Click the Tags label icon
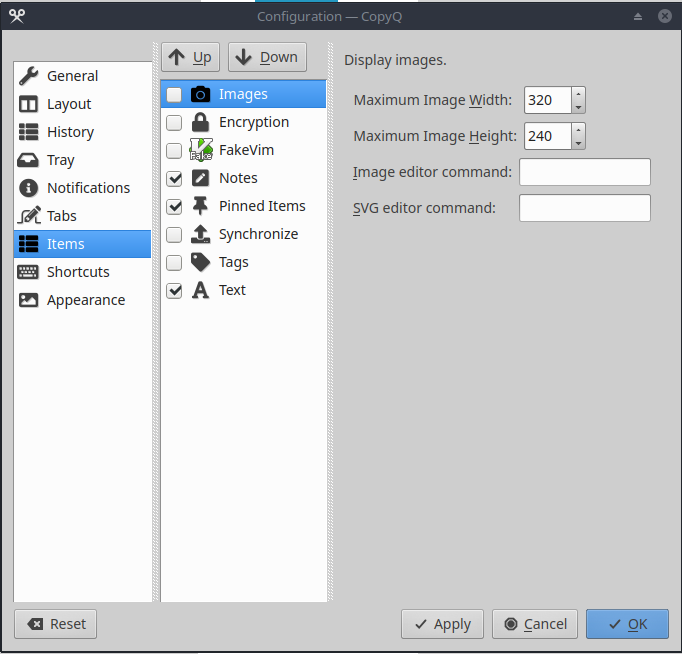 click(x=201, y=262)
